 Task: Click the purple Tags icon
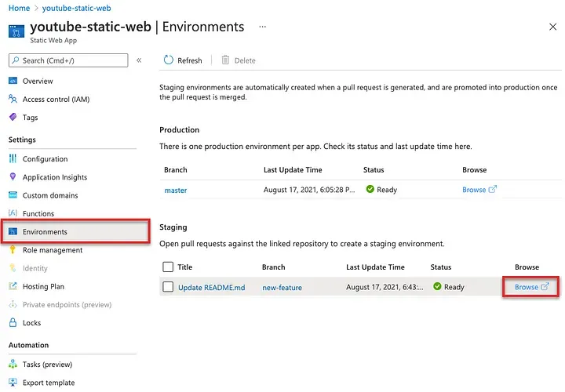13,117
